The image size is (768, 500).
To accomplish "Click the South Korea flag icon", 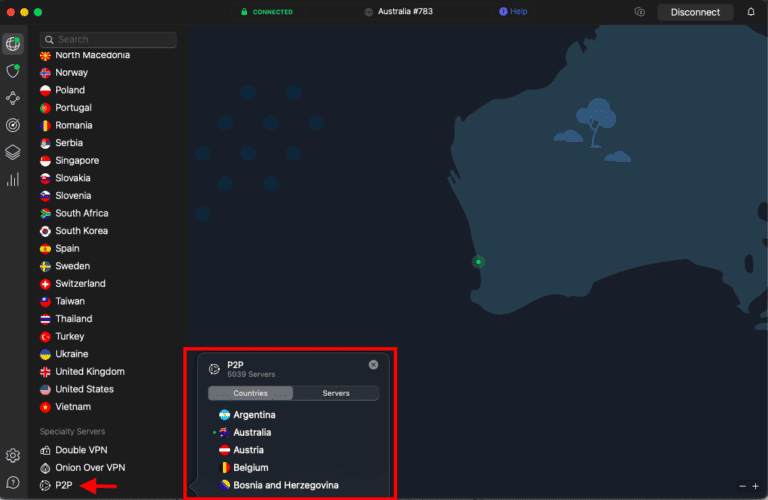I will (x=45, y=231).
